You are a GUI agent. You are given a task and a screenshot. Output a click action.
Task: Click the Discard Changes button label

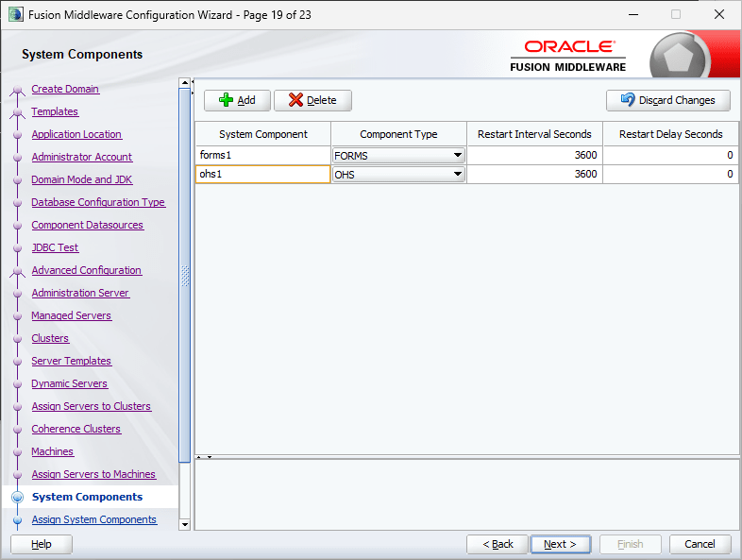677,100
